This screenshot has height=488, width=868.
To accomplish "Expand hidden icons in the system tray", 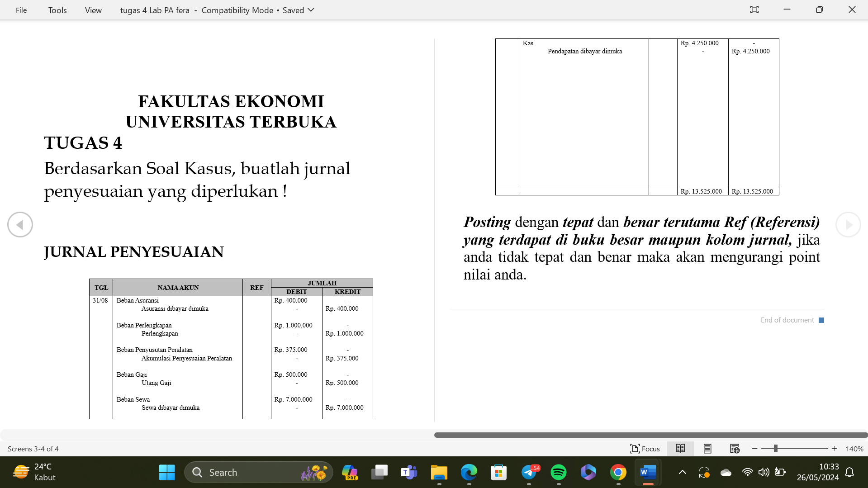I will click(682, 472).
